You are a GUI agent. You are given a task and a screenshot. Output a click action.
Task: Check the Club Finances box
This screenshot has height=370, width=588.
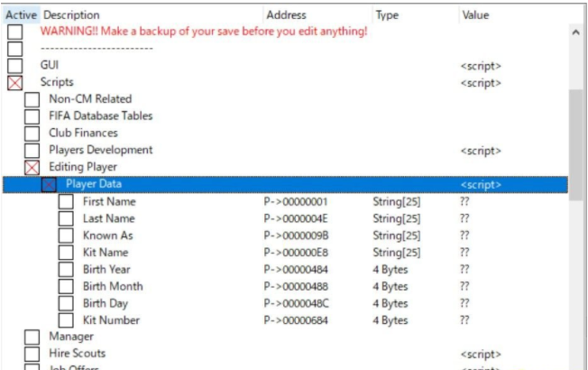click(32, 134)
